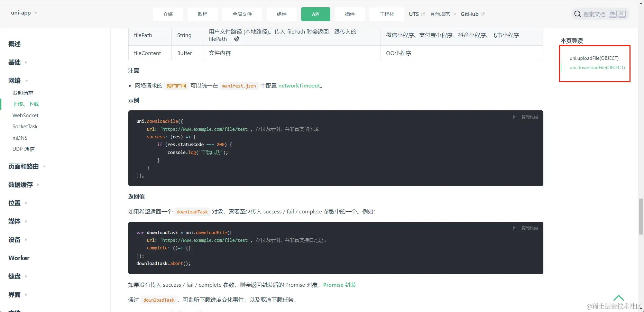Expand the 数据缓存 sidebar section
Viewport: 644px width, 312px height.
coord(38,185)
